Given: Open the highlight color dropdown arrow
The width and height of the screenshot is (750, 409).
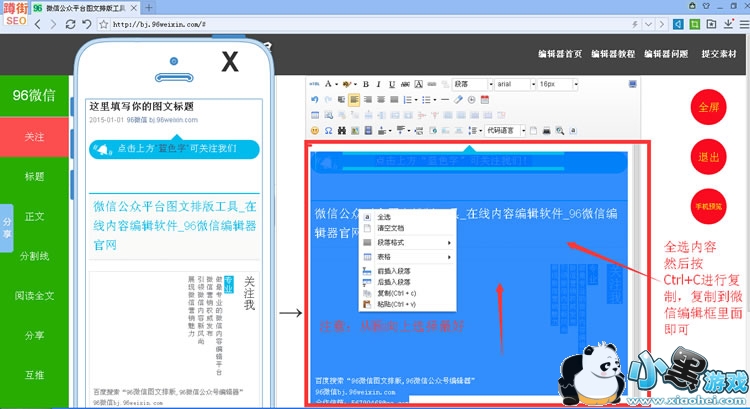Looking at the screenshot, I should (x=355, y=85).
